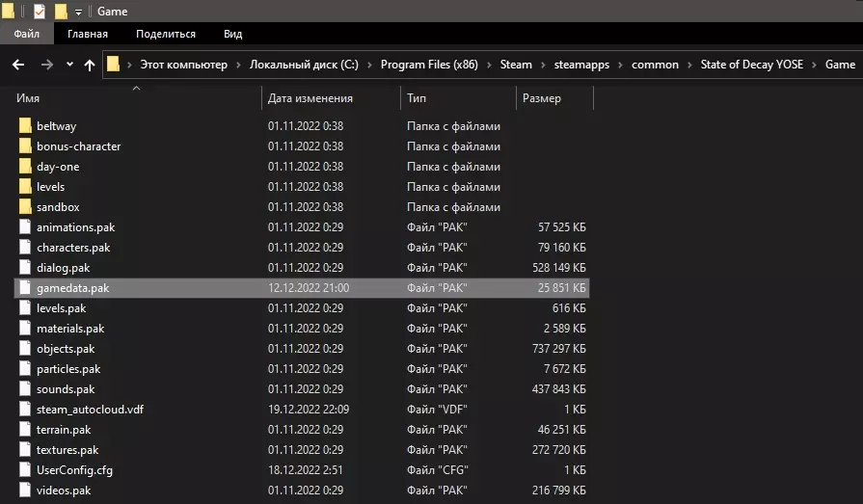Click the Forward navigation arrow

coord(46,65)
